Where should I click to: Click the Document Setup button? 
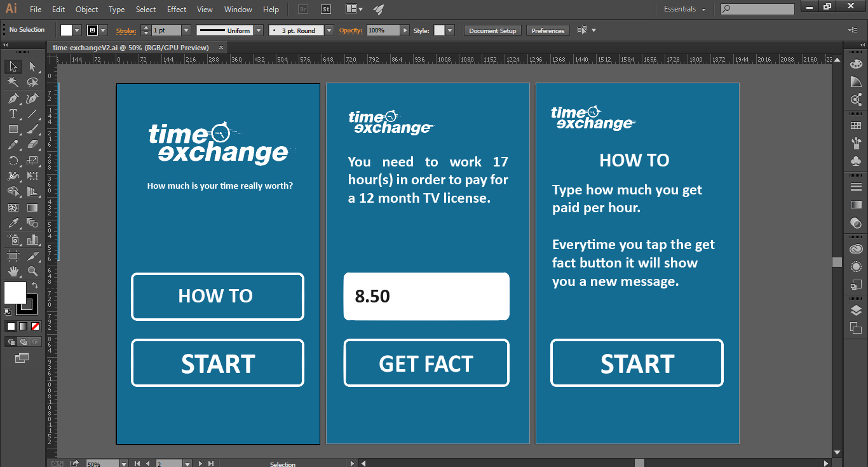pos(492,30)
